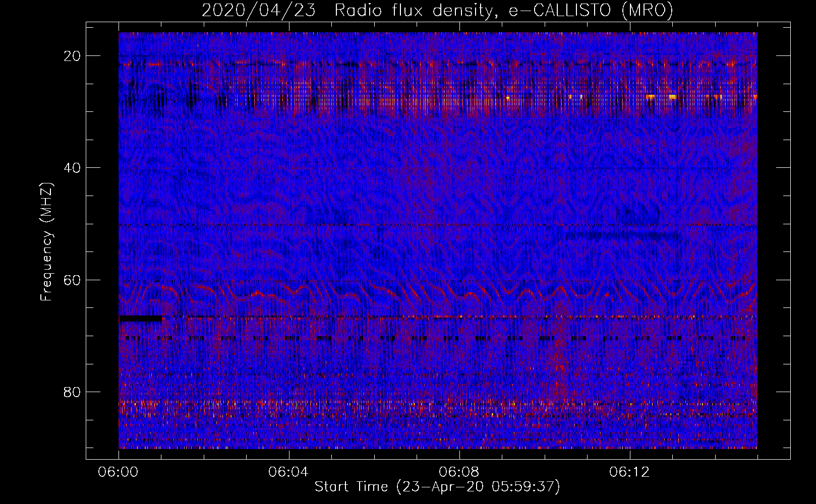
Task: Click the '20' frequency tick label
Action: pos(73,55)
